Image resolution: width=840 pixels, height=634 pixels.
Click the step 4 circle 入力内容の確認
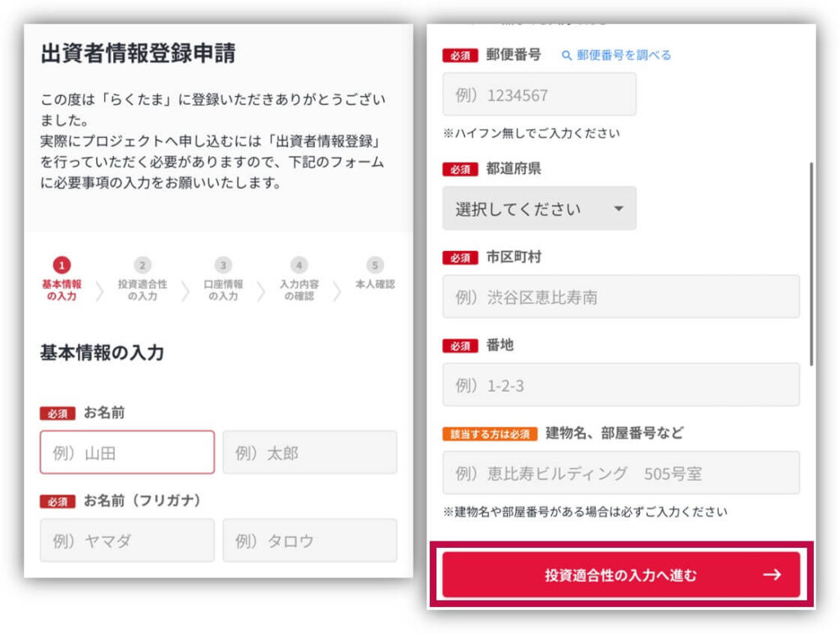(299, 265)
